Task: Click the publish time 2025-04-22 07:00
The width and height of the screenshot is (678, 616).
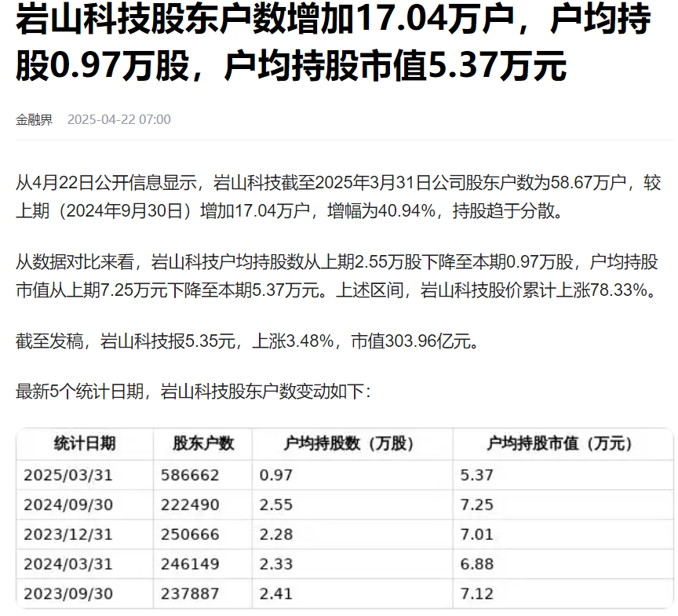Action: tap(119, 119)
